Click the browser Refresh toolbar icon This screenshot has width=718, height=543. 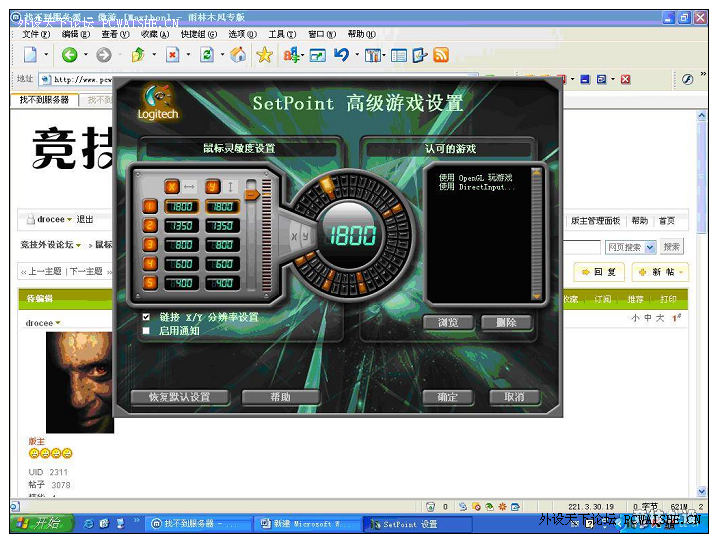pyautogui.click(x=206, y=56)
